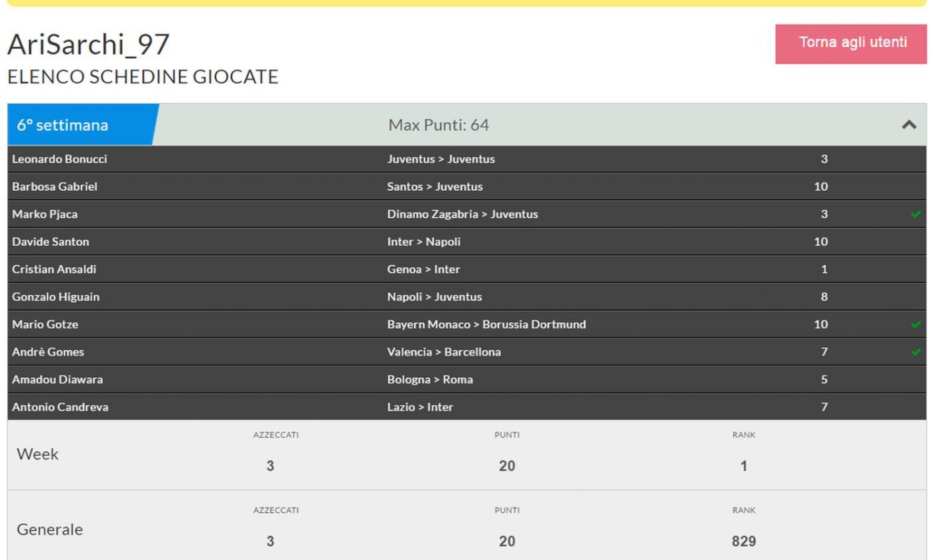Click the Juventus > Juventus transfer text
Screen dimensions: 934x560
[441, 159]
